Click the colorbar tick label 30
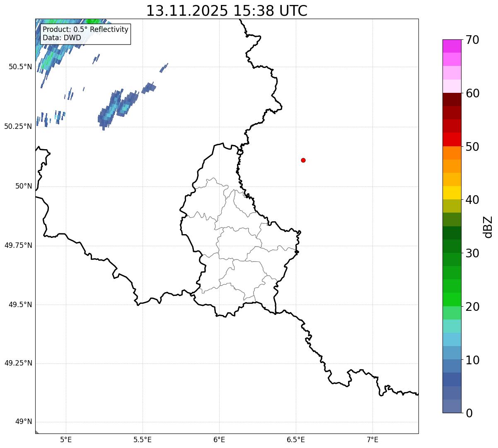The width and height of the screenshot is (498, 448). point(472,253)
